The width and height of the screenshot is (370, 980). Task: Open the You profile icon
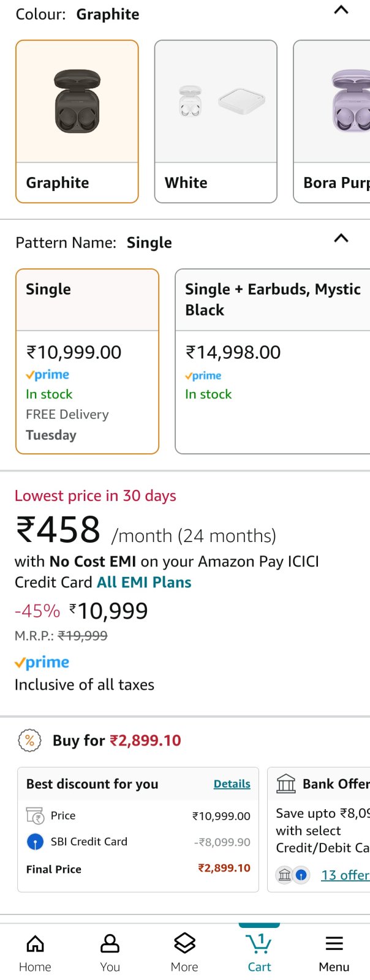[x=110, y=944]
